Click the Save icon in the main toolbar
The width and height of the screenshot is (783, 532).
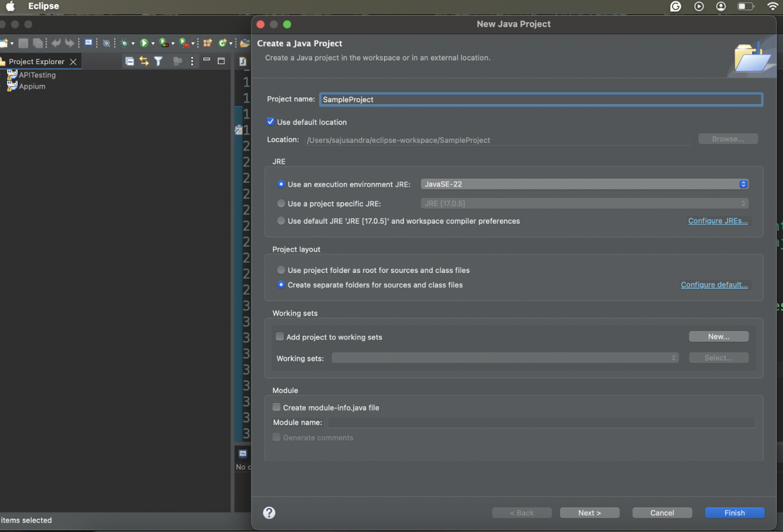(x=23, y=43)
